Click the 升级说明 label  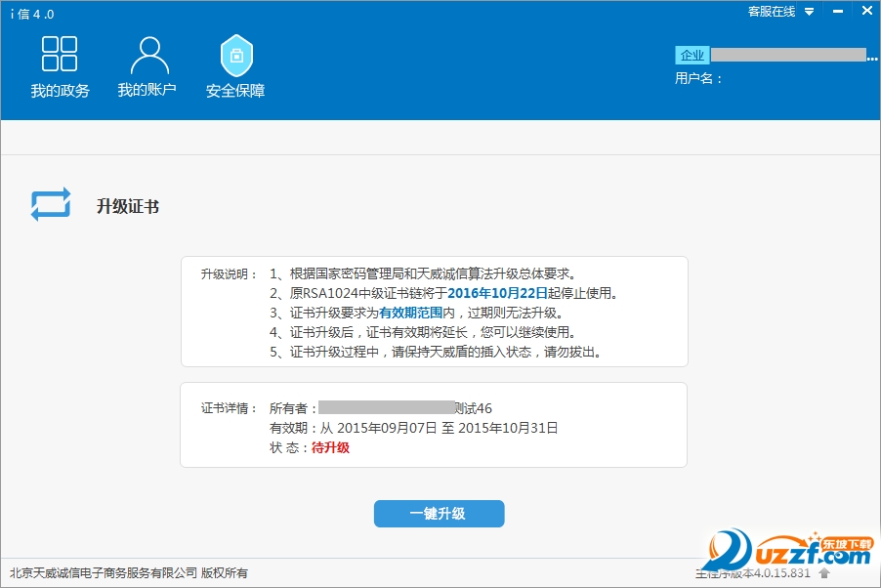click(x=229, y=274)
